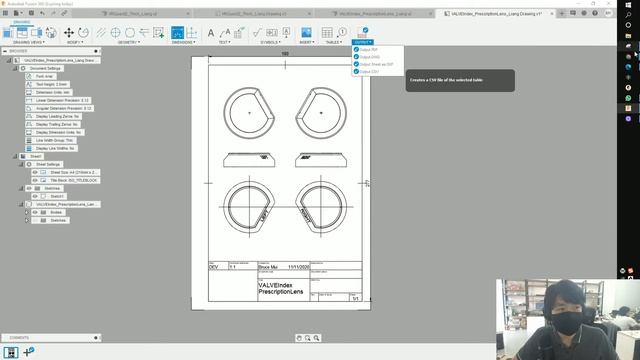Select the highlighted Dimension tool
This screenshot has height=360, width=640.
coord(178,33)
